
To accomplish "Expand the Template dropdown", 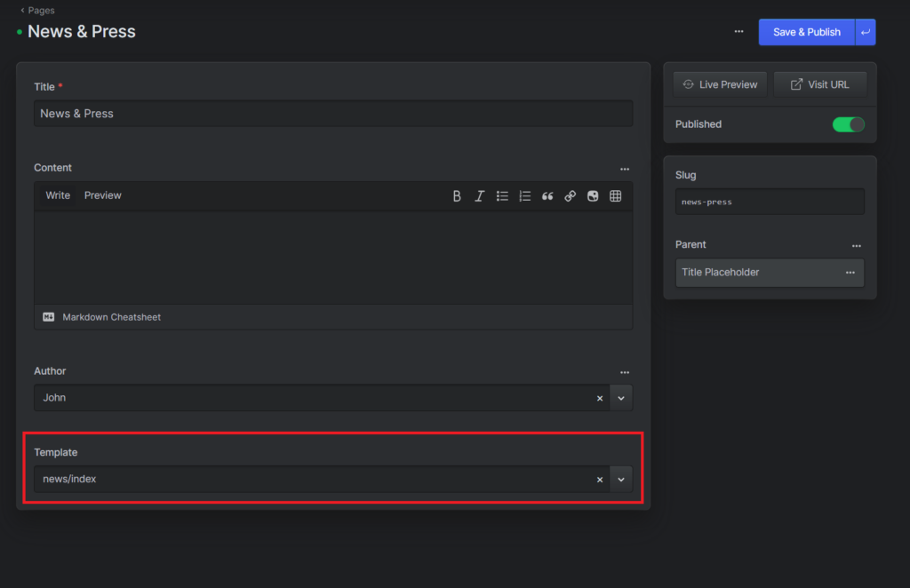I will coord(621,480).
